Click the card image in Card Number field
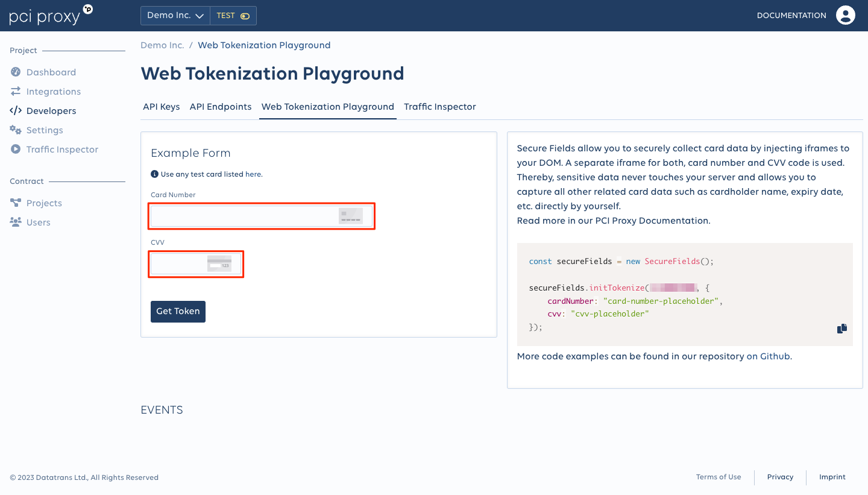This screenshot has height=495, width=868. (x=351, y=216)
